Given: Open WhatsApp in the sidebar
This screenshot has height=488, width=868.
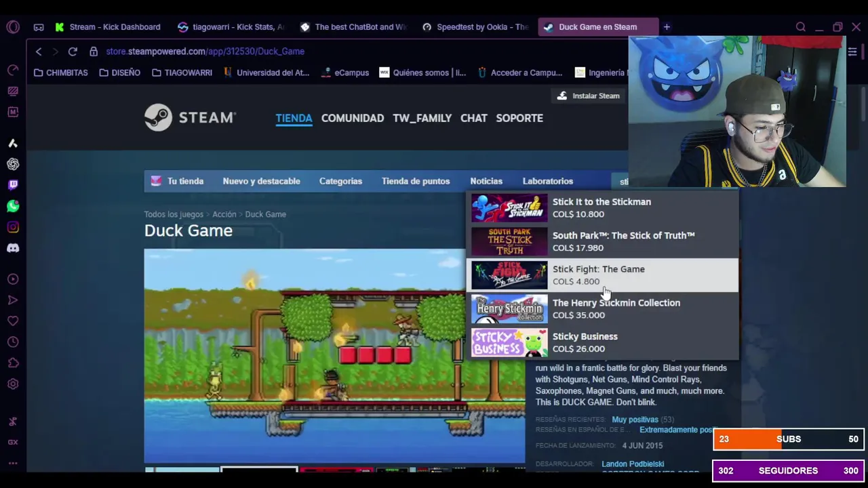Looking at the screenshot, I should pos(13,206).
